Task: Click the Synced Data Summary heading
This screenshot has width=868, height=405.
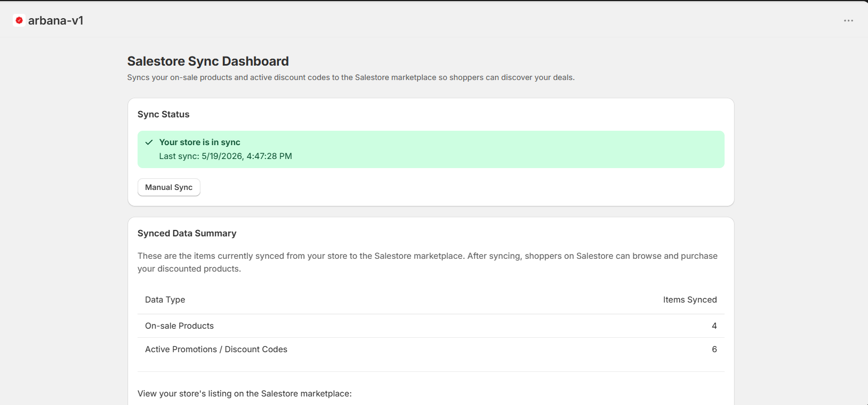Action: click(x=187, y=233)
